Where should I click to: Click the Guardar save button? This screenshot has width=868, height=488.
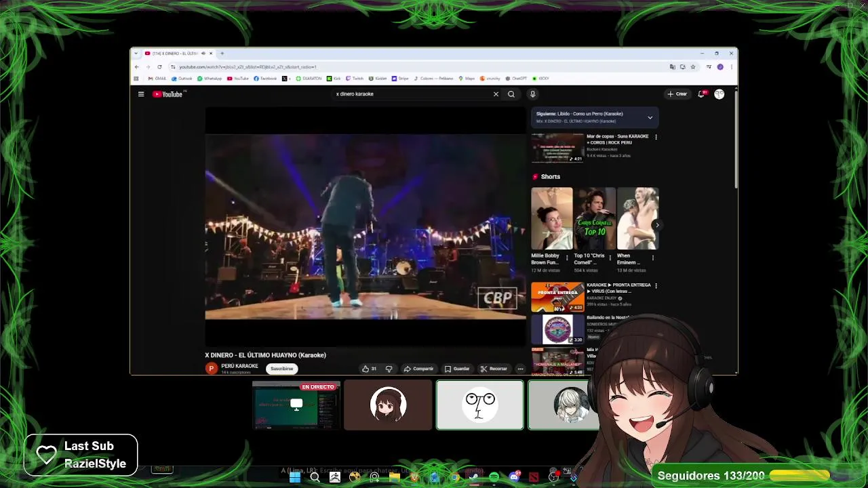point(457,369)
